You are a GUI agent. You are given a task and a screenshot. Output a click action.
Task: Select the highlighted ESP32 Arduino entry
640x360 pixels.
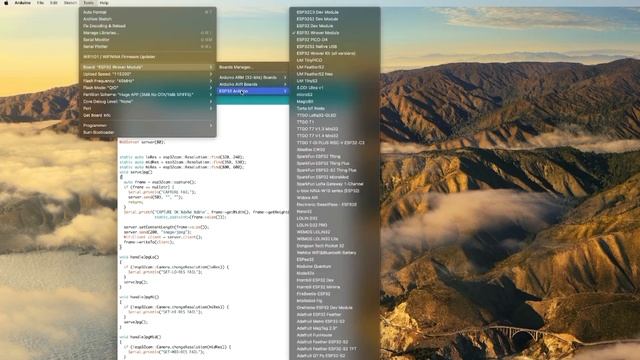(253, 91)
